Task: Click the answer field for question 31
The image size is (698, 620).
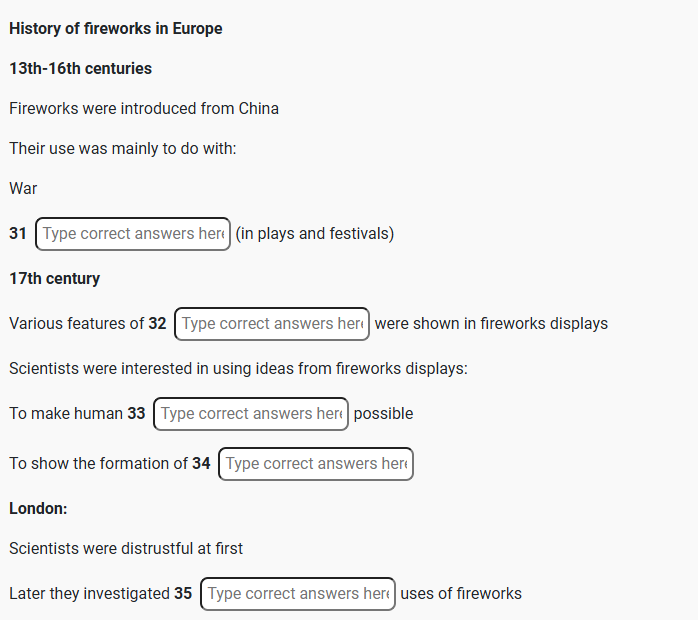Action: [133, 234]
